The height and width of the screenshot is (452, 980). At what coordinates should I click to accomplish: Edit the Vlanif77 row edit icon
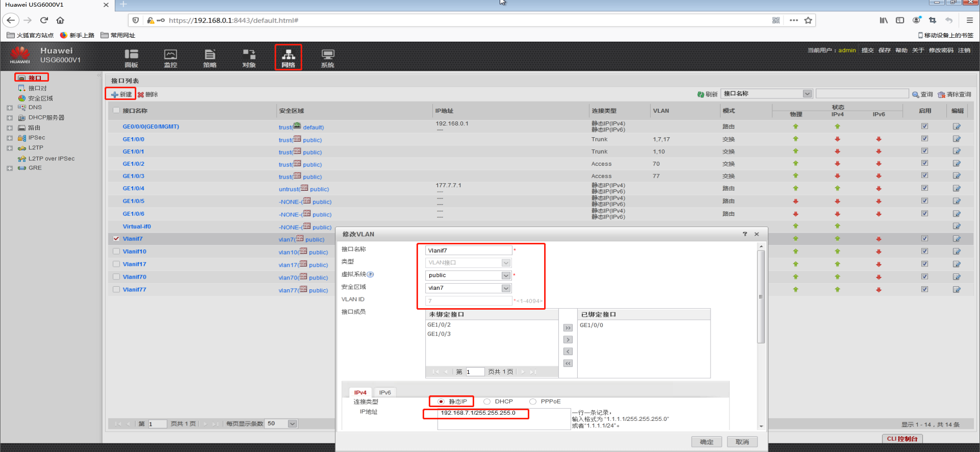coord(957,289)
